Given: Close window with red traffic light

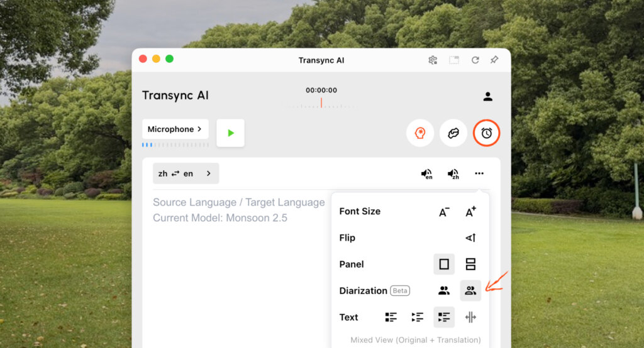Looking at the screenshot, I should [143, 58].
